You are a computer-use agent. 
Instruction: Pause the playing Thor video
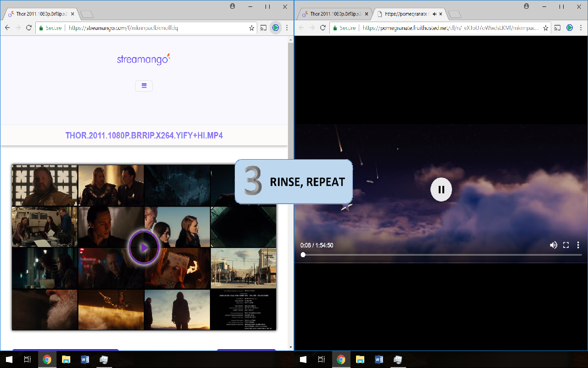[441, 190]
